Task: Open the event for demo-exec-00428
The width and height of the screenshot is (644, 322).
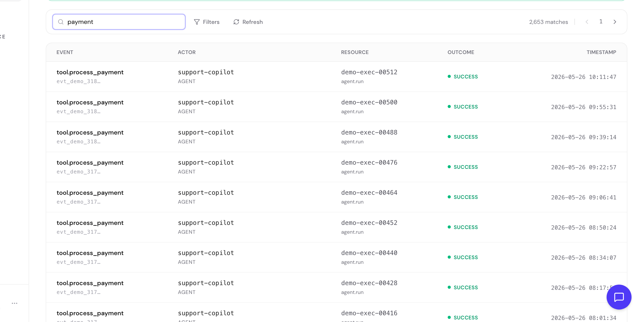Action: coord(337,287)
